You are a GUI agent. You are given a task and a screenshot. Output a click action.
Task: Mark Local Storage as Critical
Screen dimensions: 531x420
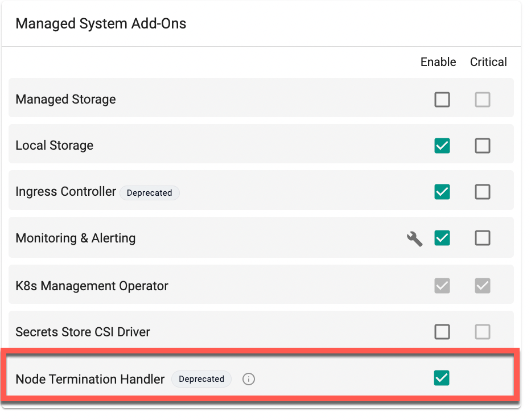tap(483, 146)
